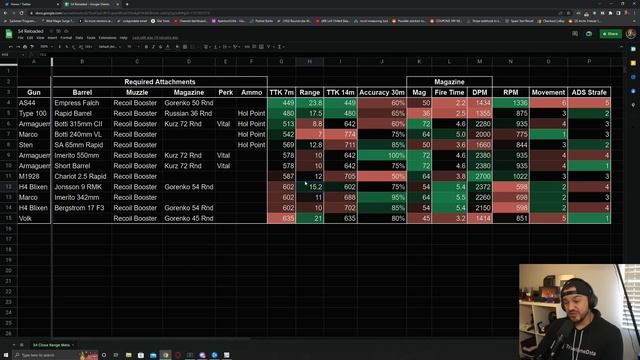The height and width of the screenshot is (360, 640).
Task: Select column H header
Action: [x=309, y=62]
